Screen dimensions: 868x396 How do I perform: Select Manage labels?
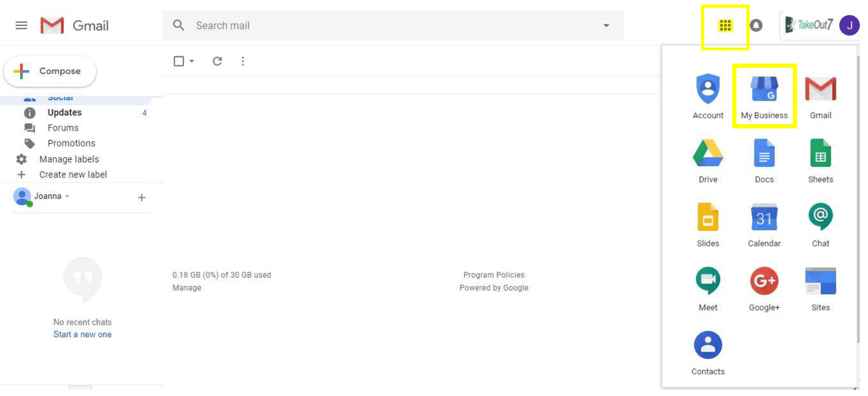(x=69, y=159)
